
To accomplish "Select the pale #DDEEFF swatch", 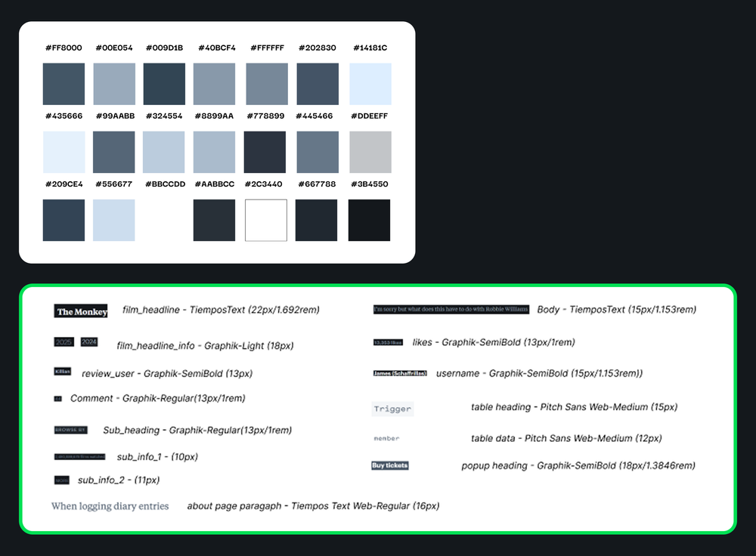I will pos(369,83).
